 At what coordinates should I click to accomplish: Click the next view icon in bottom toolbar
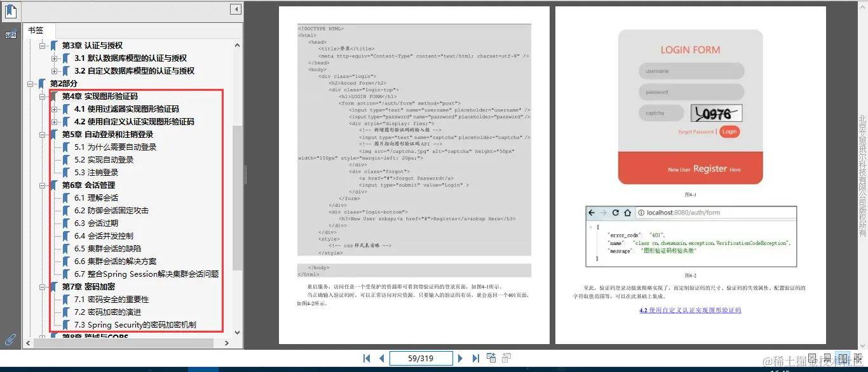pos(507,357)
